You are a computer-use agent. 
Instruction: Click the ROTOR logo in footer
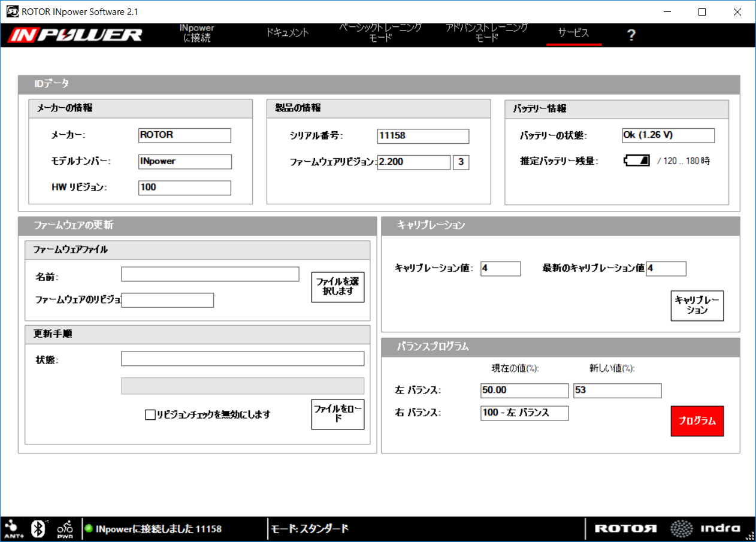coord(625,529)
